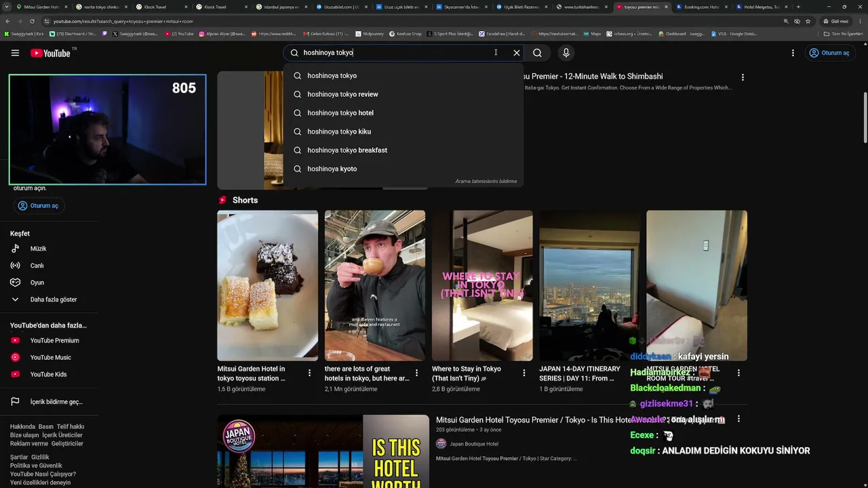The image size is (868, 488).
Task: Open the YouTube hamburger guide menu
Action: [x=15, y=53]
